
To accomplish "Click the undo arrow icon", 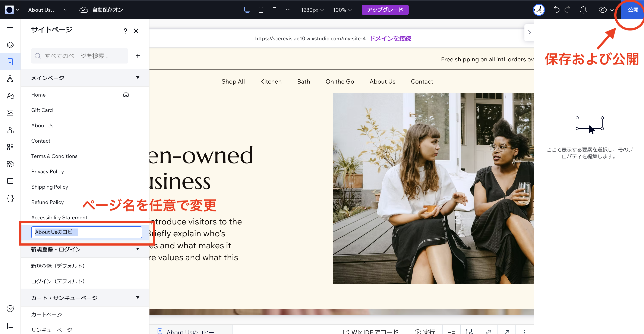I will tap(556, 10).
